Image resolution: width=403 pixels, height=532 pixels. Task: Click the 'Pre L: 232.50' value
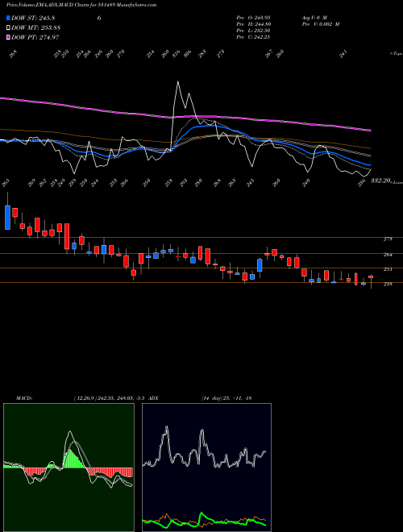pos(253,31)
